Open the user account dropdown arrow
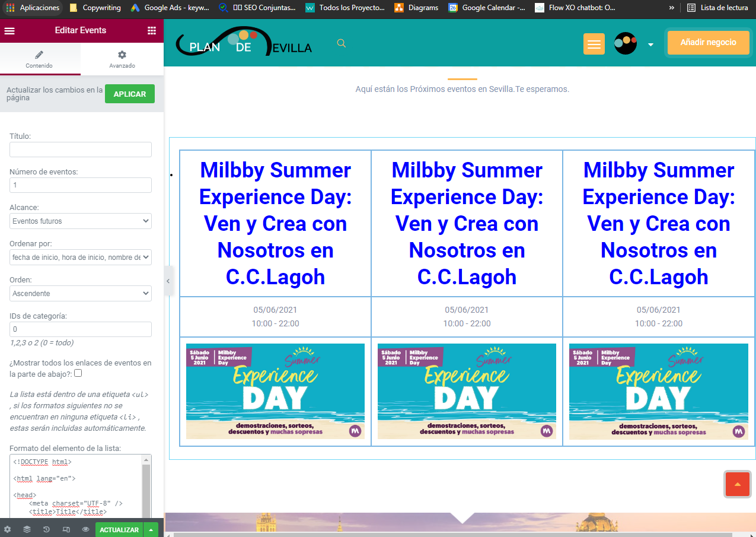756x537 pixels. [x=650, y=45]
